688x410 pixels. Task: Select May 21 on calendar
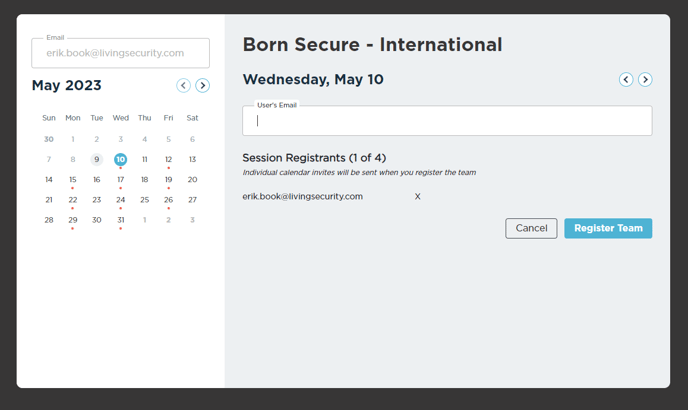point(49,200)
